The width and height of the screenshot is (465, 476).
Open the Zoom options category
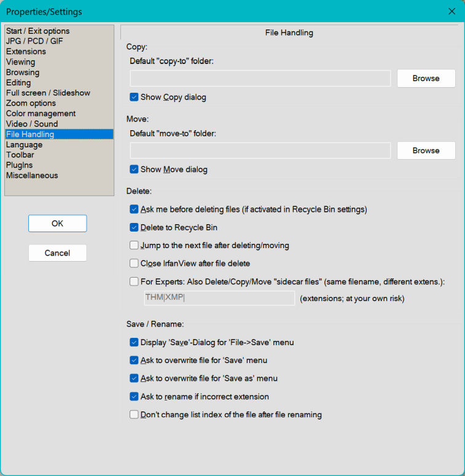click(31, 103)
